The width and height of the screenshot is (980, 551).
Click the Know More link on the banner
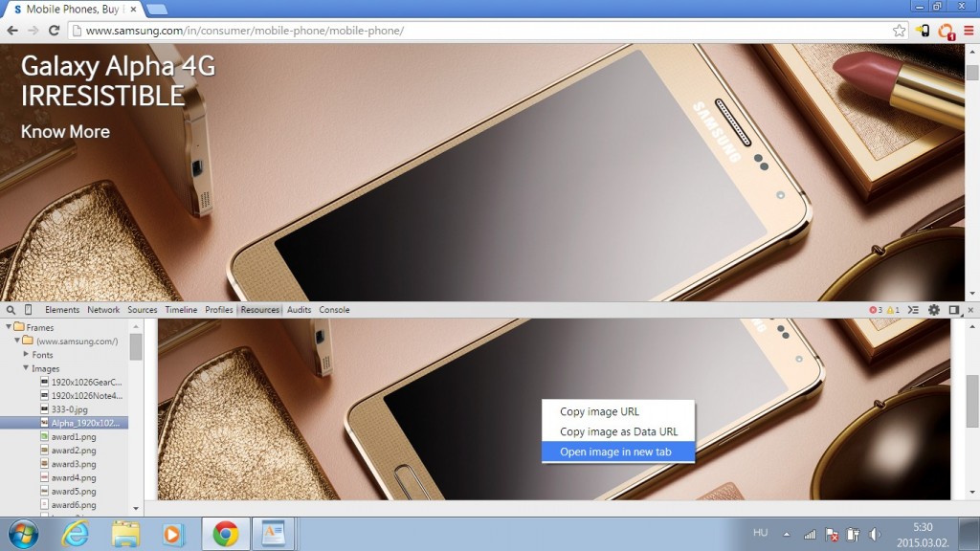pos(65,132)
